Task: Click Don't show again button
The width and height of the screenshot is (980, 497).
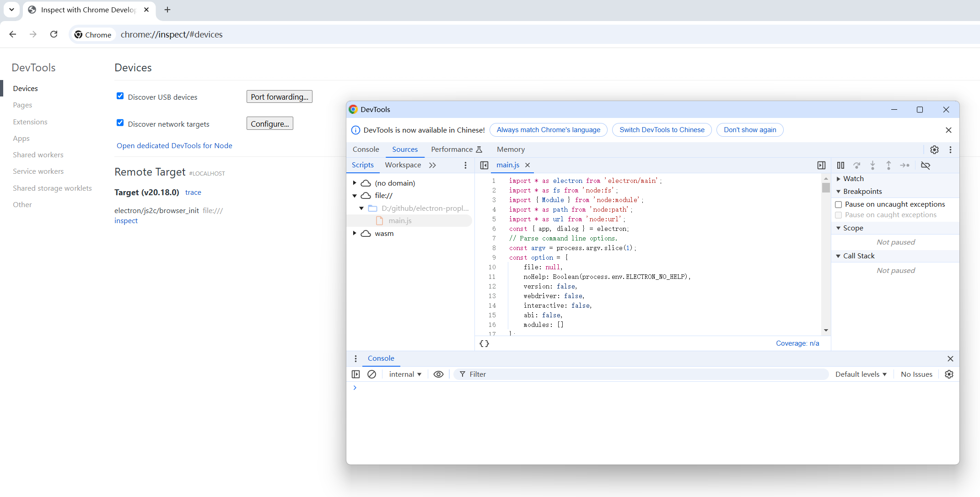Action: 750,130
